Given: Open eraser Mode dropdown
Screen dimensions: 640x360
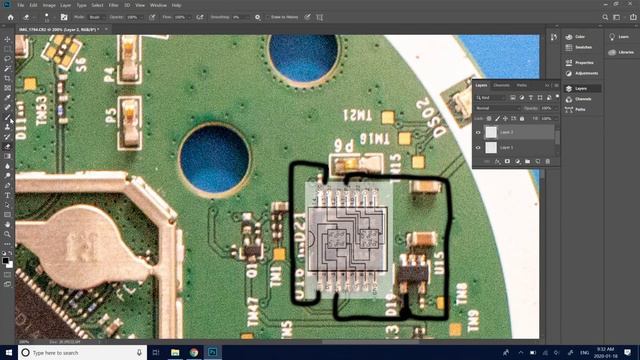Looking at the screenshot, I should 97,17.
